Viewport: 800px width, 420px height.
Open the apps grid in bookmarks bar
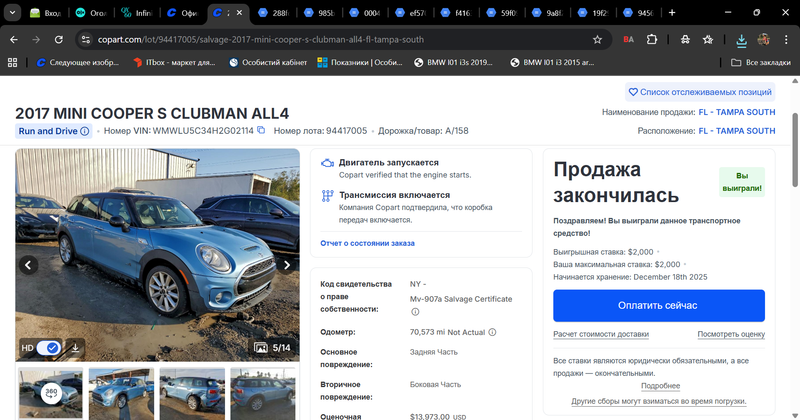coord(12,62)
